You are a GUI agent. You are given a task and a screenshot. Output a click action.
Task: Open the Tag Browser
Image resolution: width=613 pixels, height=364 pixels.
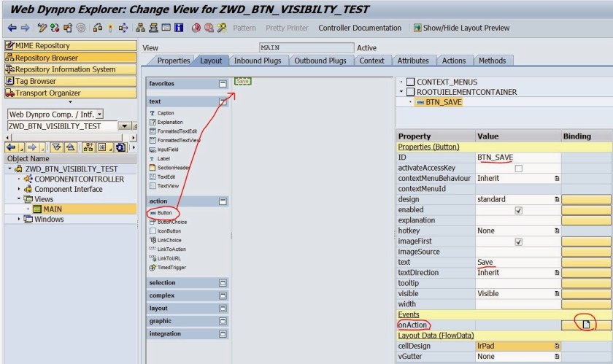(70, 81)
